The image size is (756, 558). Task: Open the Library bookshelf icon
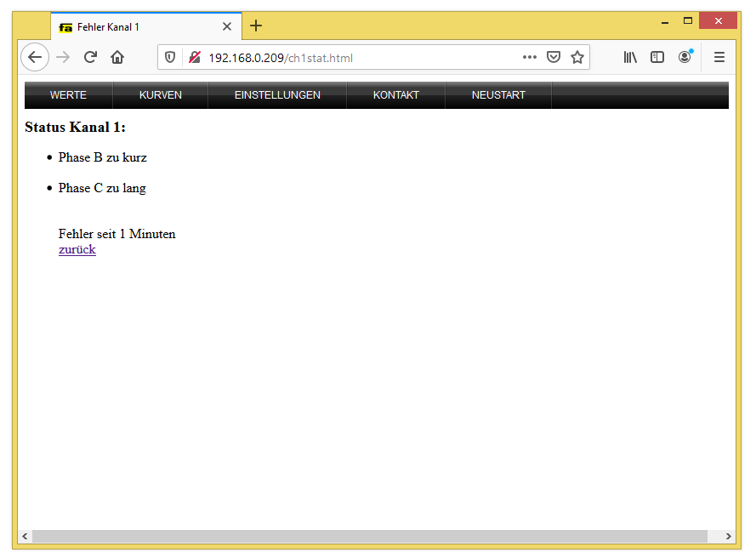coord(630,57)
